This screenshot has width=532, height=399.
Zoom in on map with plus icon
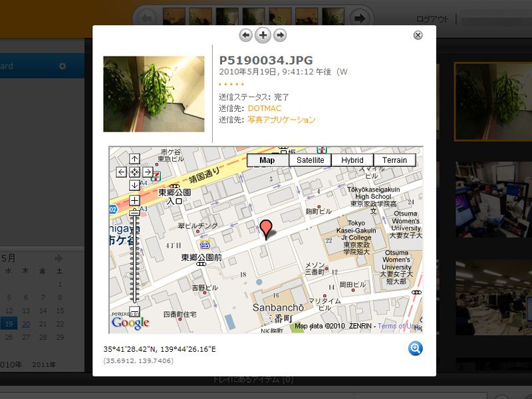134,199
